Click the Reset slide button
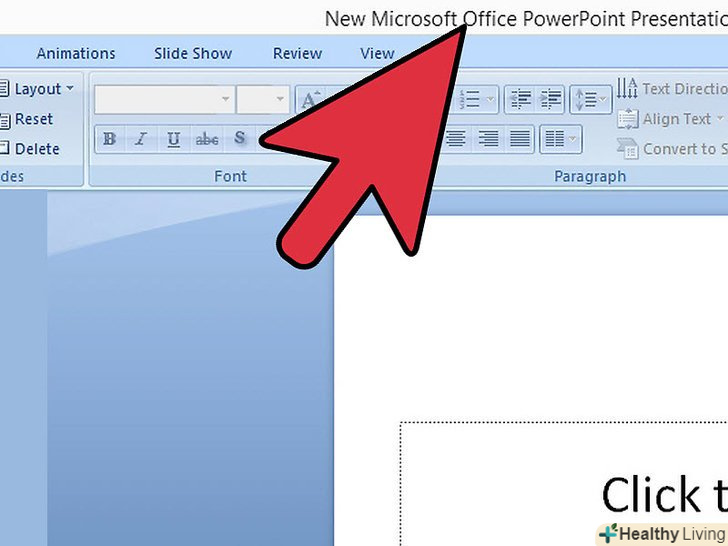 tap(27, 119)
